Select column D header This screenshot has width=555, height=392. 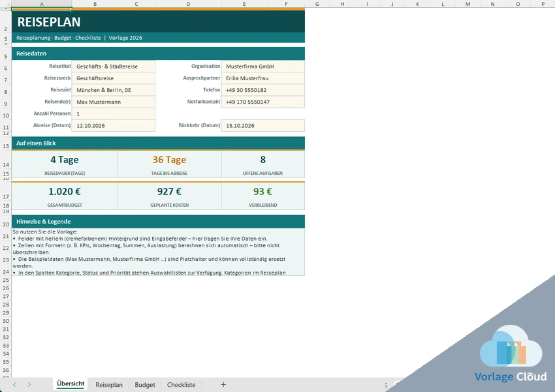pos(188,4)
